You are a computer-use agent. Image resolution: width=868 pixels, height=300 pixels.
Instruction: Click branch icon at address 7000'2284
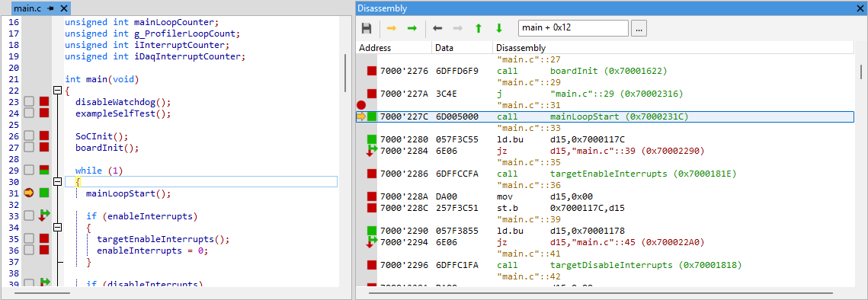(371, 151)
